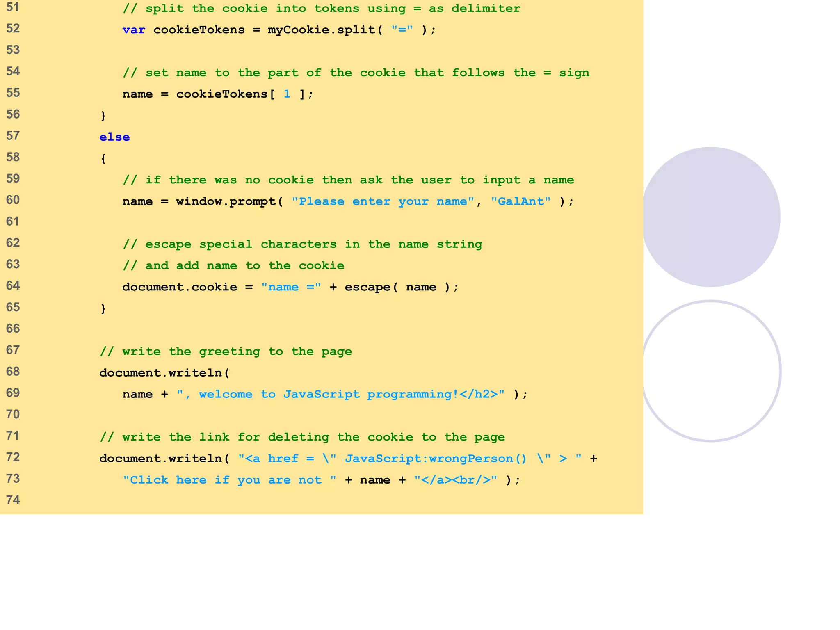Click the 'var' keyword on line 52
The image size is (840, 630).
point(134,30)
